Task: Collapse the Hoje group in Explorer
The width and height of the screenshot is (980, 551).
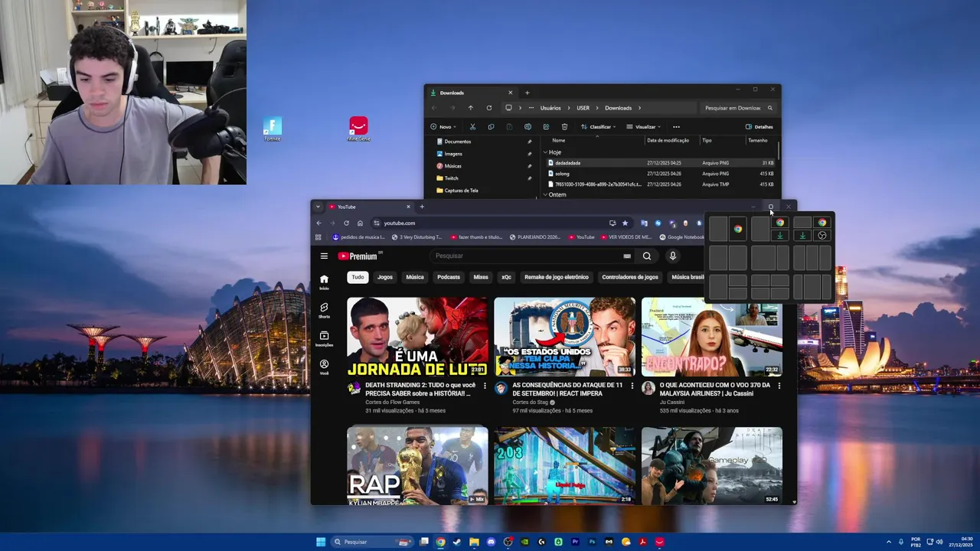Action: click(545, 152)
